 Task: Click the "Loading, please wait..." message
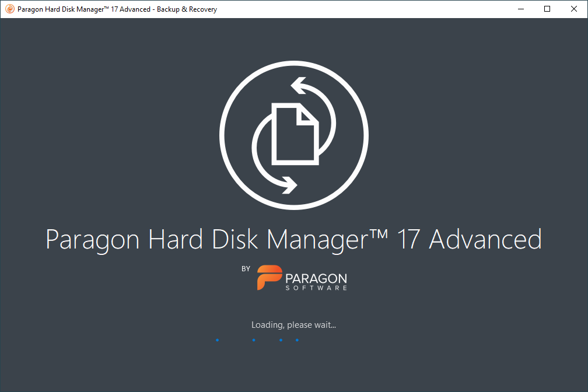(x=293, y=325)
